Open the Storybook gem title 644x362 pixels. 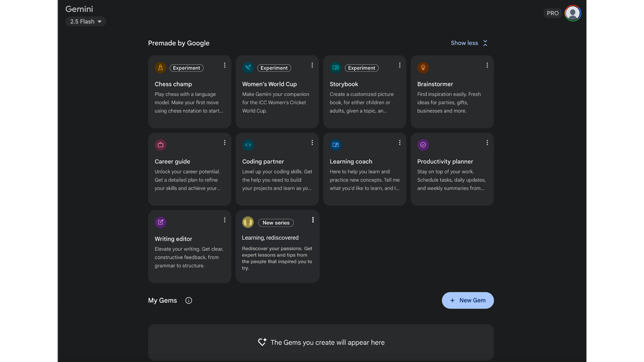(x=344, y=84)
